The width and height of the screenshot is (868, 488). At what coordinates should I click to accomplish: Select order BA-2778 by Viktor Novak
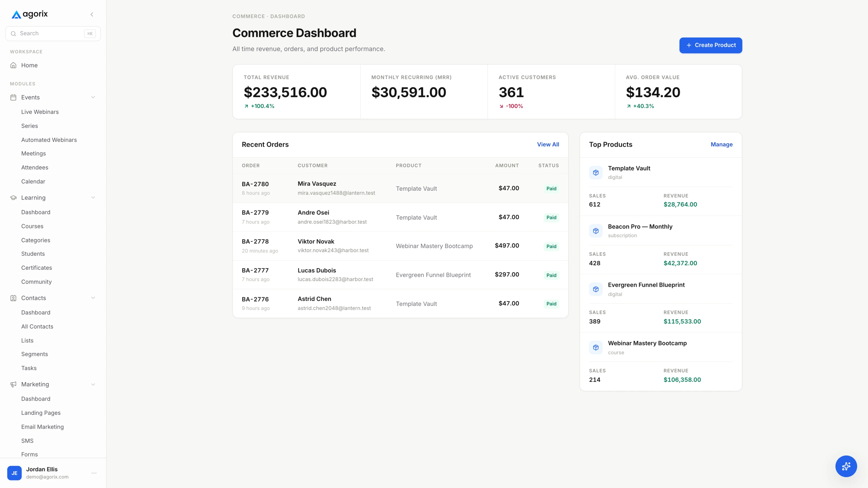pos(400,246)
